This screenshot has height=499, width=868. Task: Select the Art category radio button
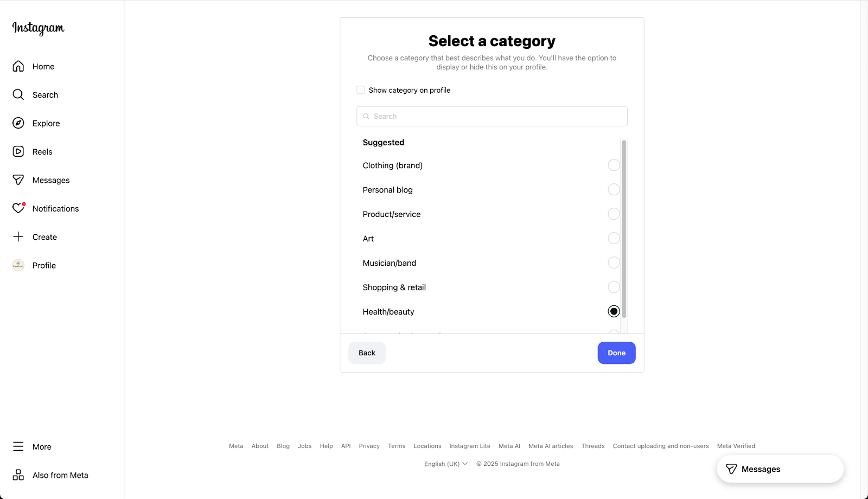(x=614, y=239)
